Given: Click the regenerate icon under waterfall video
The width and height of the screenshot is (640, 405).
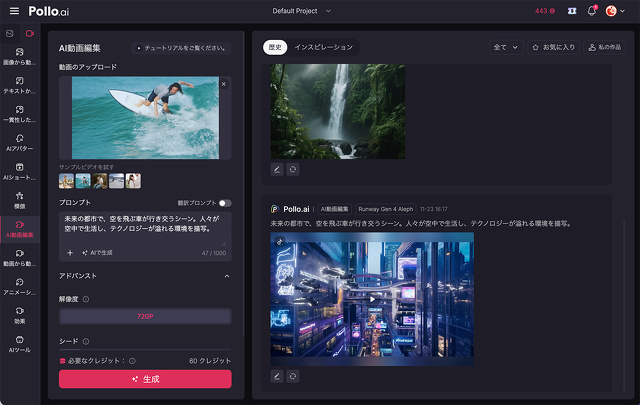Looking at the screenshot, I should point(293,169).
